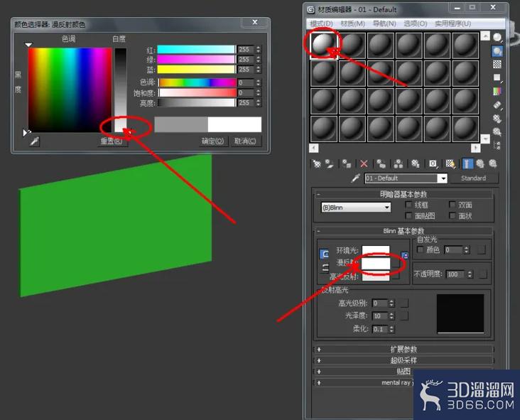Click the 环境光 color swatch
The height and width of the screenshot is (420, 520).
376,250
